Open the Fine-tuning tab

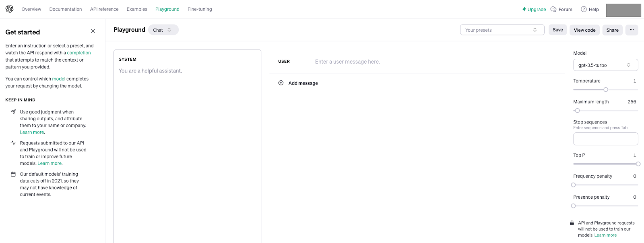tap(200, 9)
